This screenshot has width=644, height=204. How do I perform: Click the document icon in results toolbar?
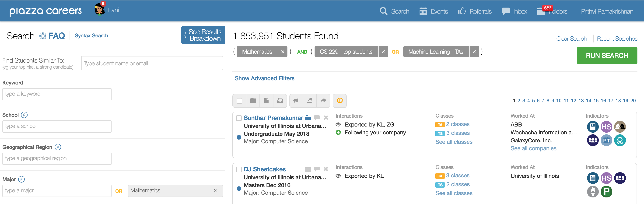click(x=266, y=100)
